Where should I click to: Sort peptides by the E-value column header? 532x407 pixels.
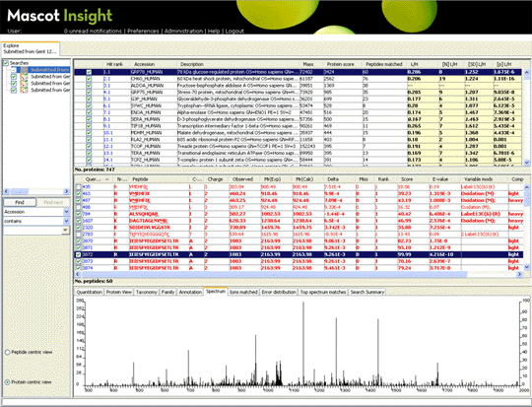(440, 179)
